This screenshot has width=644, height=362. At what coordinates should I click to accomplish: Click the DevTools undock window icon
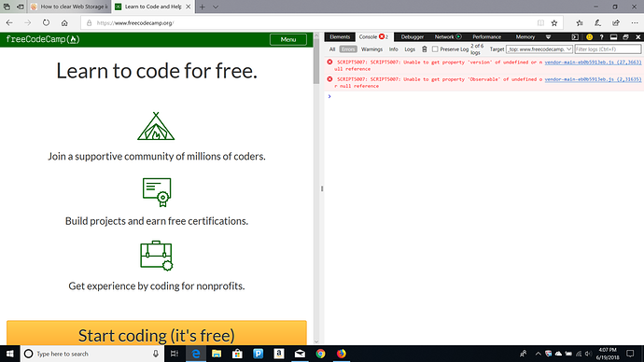(625, 37)
